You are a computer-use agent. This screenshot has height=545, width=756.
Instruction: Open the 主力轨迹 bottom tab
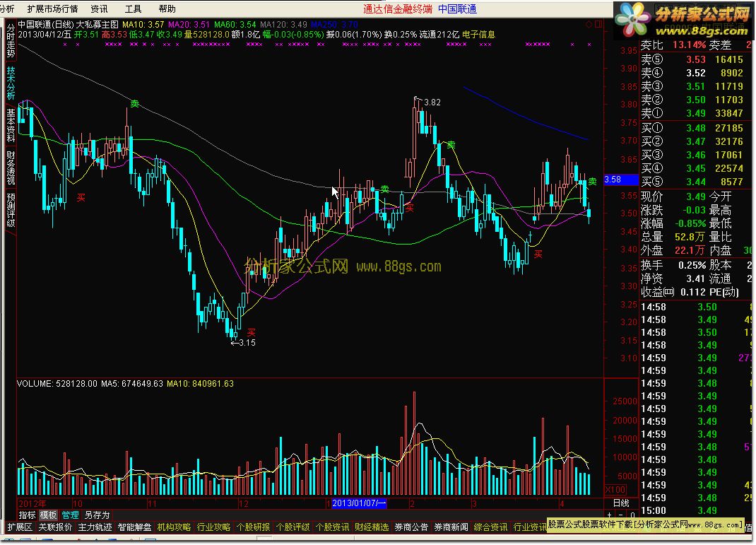95,527
